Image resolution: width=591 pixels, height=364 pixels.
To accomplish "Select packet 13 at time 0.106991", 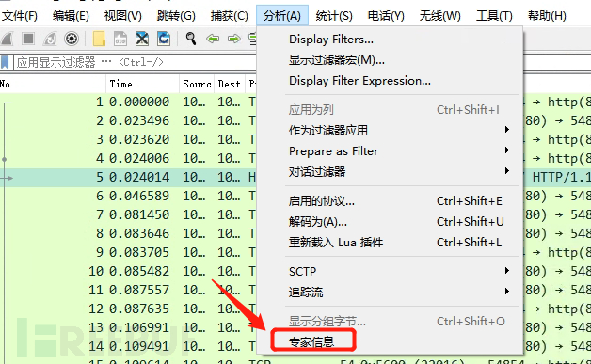I will coord(128,328).
